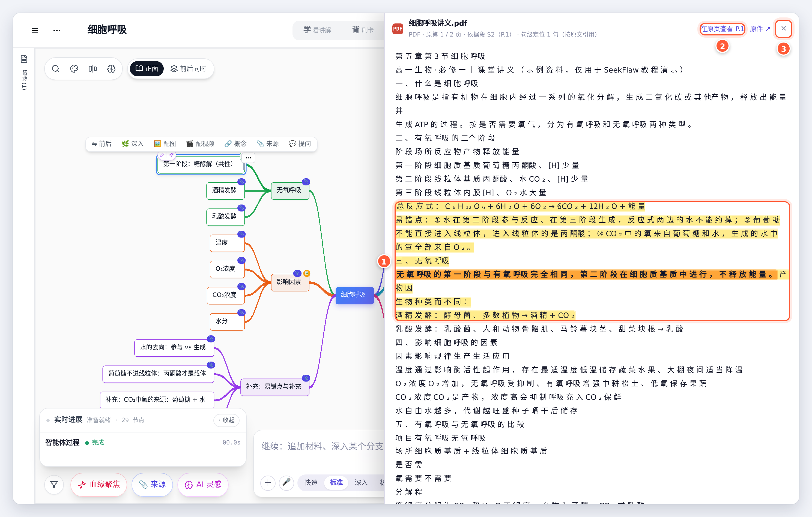Open the 学 看讲解 tab
The image size is (812, 517).
pyautogui.click(x=317, y=30)
